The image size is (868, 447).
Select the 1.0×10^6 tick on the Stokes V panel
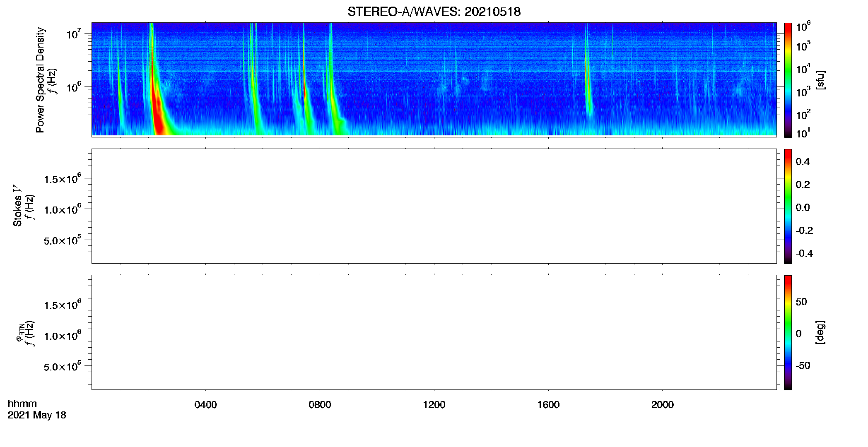(63, 209)
